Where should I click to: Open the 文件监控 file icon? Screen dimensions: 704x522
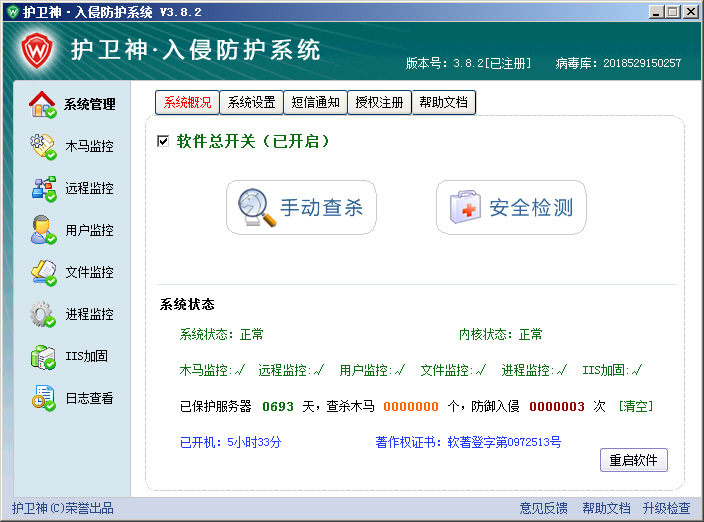pyautogui.click(x=43, y=272)
